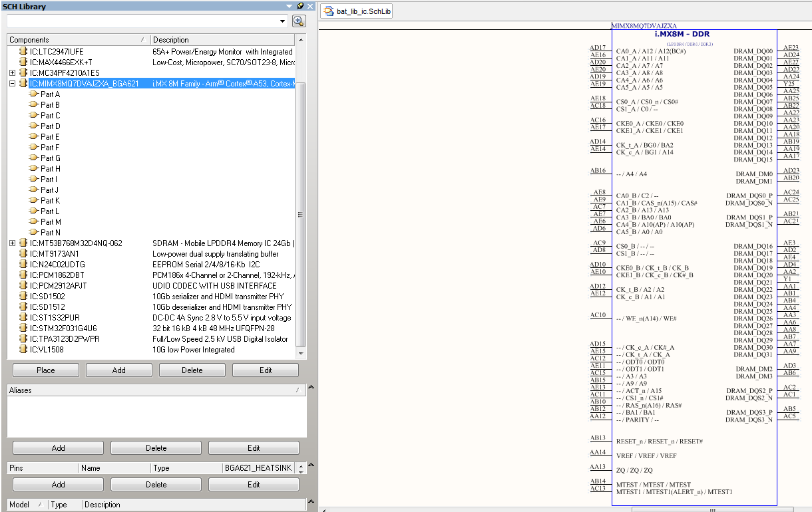Click the Pins column header
The width and height of the screenshot is (812, 512).
pos(43,468)
